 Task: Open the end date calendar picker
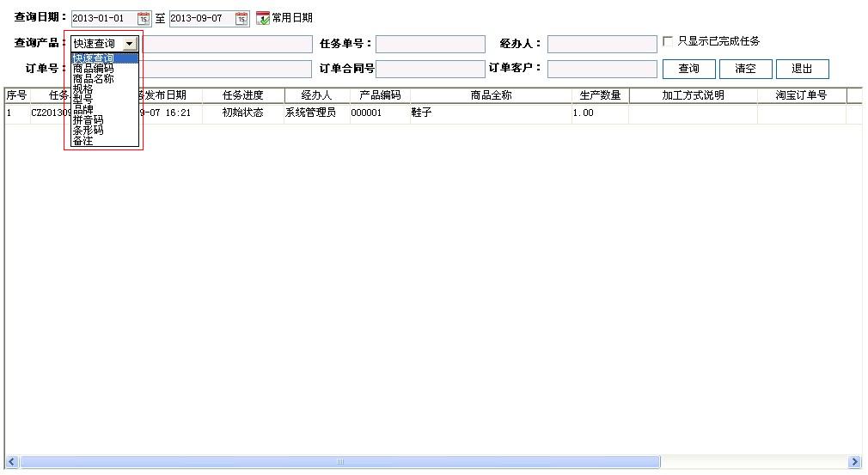[x=241, y=19]
